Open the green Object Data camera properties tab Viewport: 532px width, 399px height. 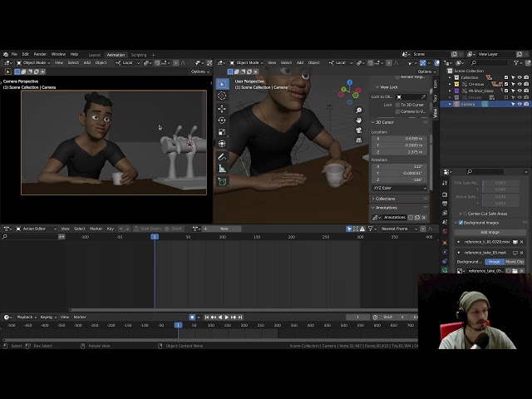point(445,270)
